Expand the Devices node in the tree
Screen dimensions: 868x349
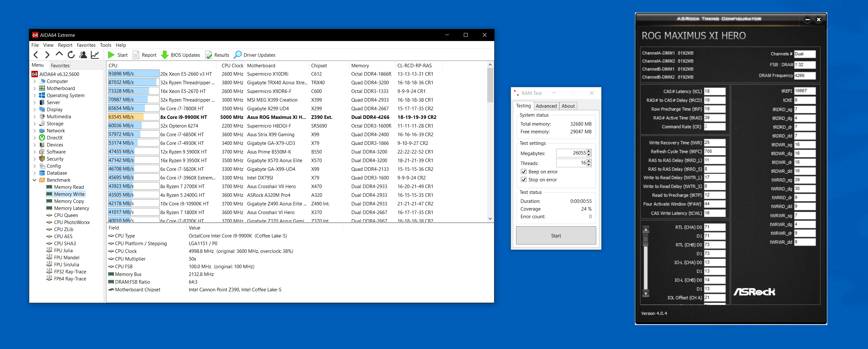tap(35, 145)
